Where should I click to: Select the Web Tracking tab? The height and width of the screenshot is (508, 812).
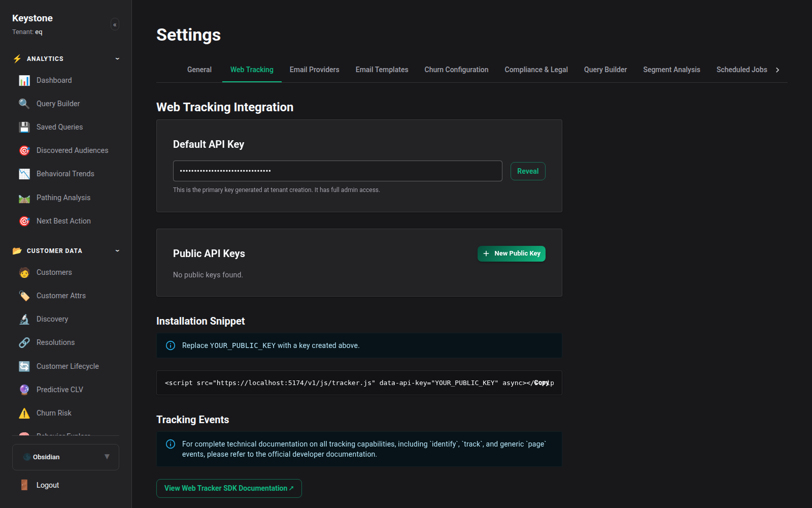click(x=252, y=70)
